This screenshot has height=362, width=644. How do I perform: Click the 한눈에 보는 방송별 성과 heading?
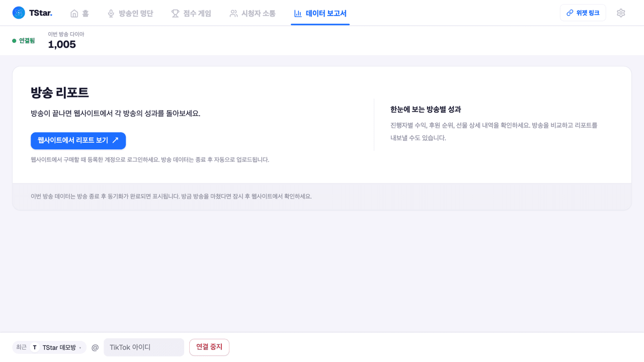point(426,110)
